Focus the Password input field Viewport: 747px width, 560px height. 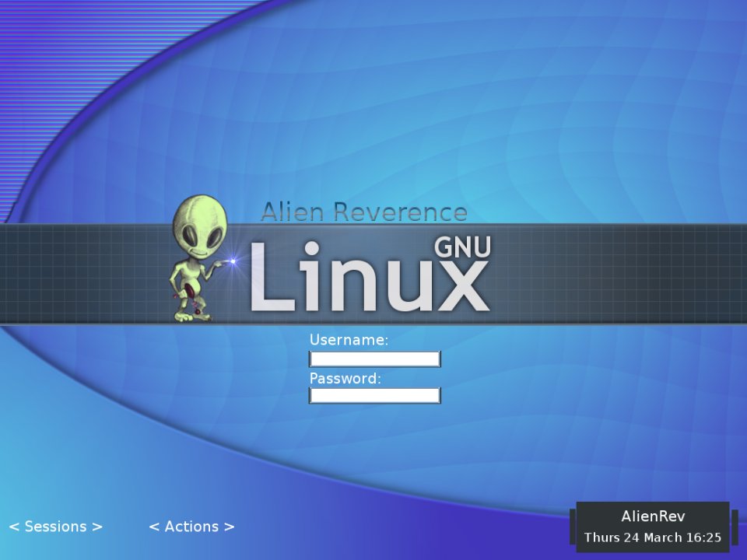click(375, 396)
